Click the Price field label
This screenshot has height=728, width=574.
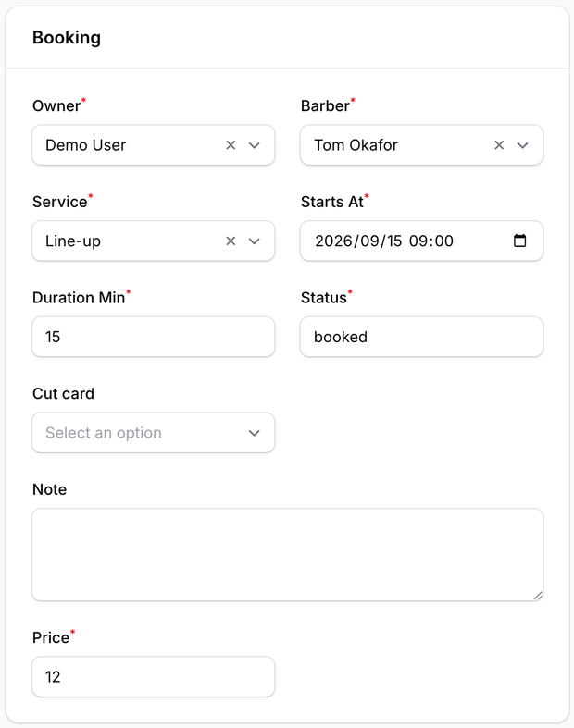51,637
